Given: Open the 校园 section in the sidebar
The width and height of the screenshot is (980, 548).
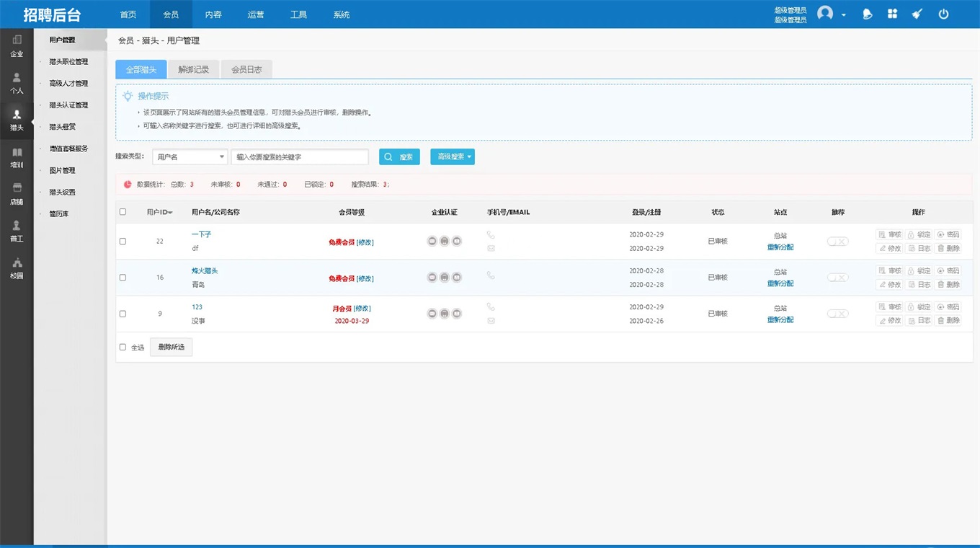Looking at the screenshot, I should [17, 268].
